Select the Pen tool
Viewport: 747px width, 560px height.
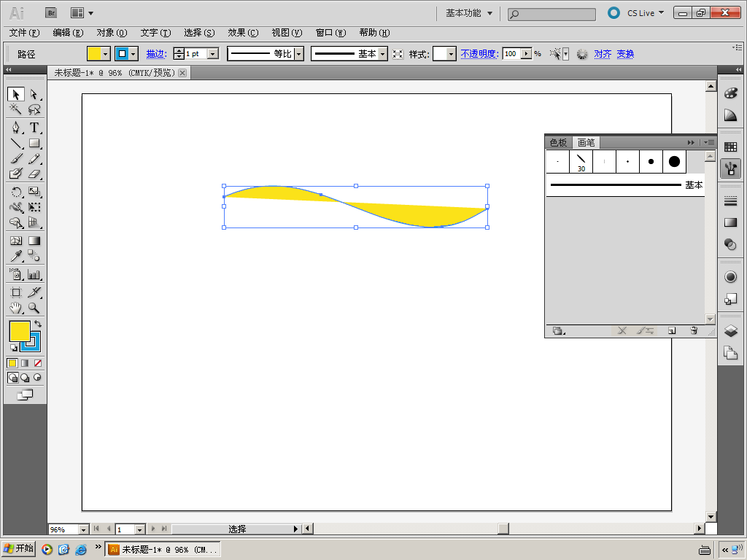point(16,127)
